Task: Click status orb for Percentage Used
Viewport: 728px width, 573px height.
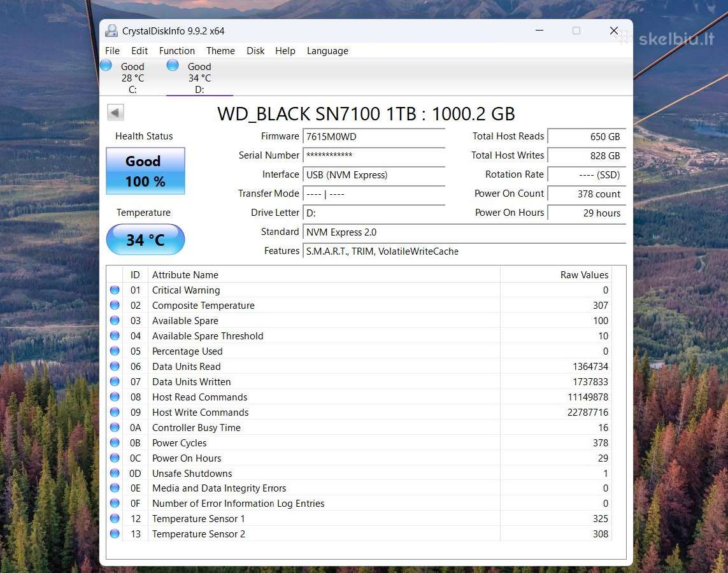Action: tap(115, 351)
